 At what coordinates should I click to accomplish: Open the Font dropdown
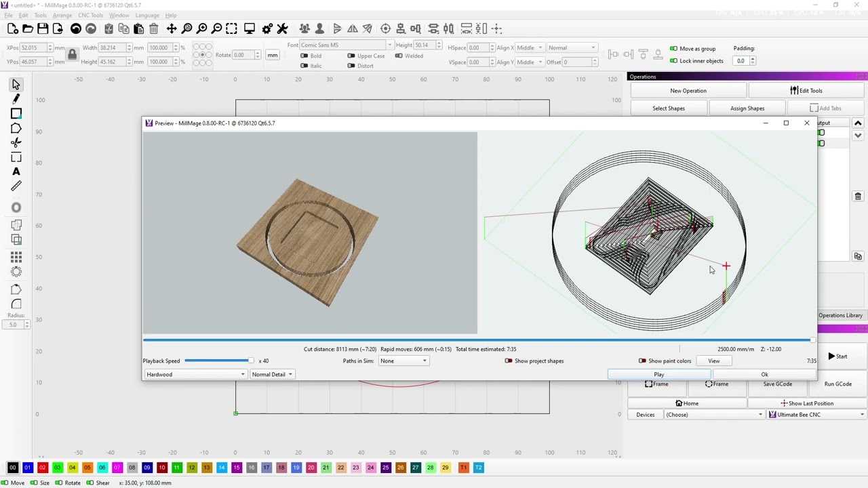point(347,45)
